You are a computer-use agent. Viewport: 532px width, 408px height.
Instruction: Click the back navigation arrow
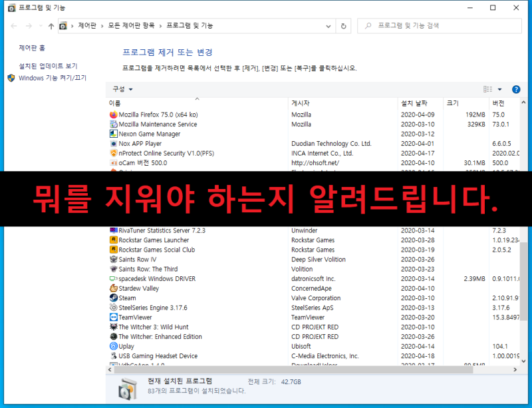coord(13,26)
